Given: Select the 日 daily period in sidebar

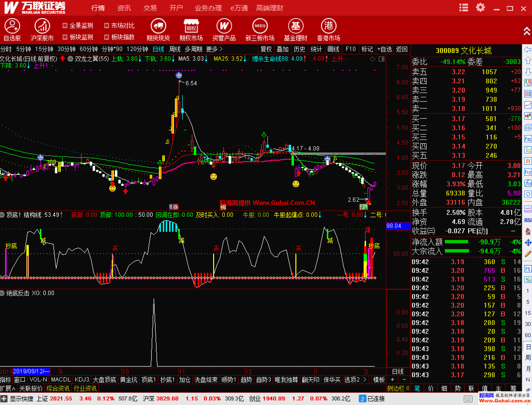Looking at the screenshot, I should [x=528, y=347].
